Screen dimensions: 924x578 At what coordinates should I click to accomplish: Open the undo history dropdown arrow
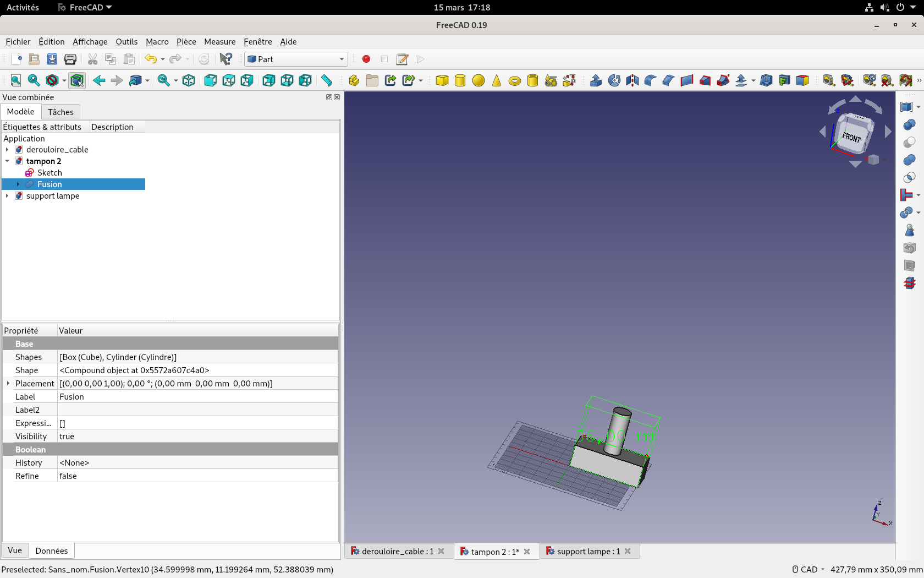click(x=162, y=59)
